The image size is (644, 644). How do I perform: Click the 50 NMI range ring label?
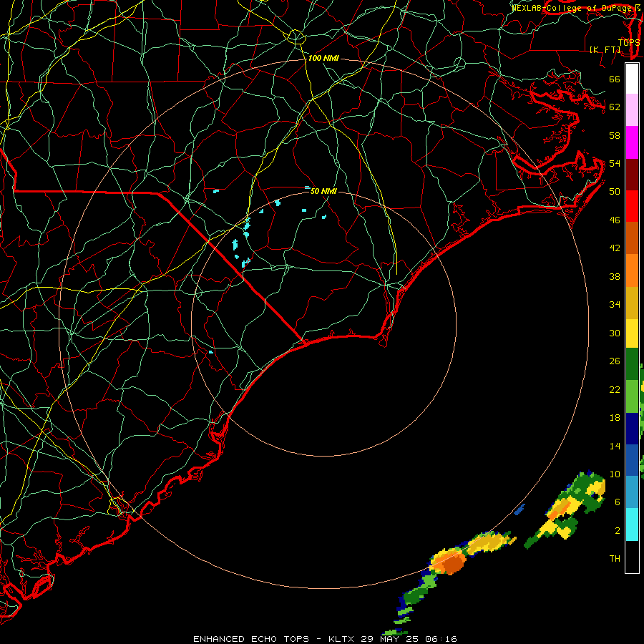[323, 191]
